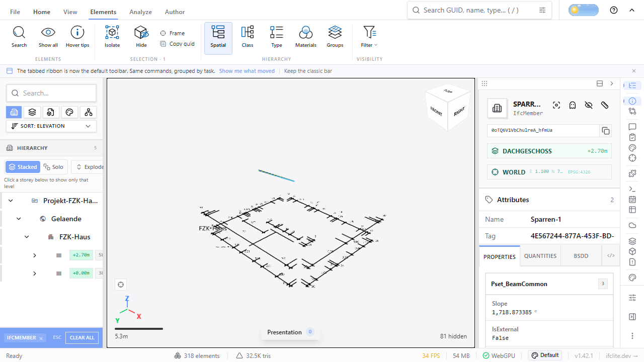Click the ghost icon in the properties header
The width and height of the screenshot is (644, 362).
point(573,105)
